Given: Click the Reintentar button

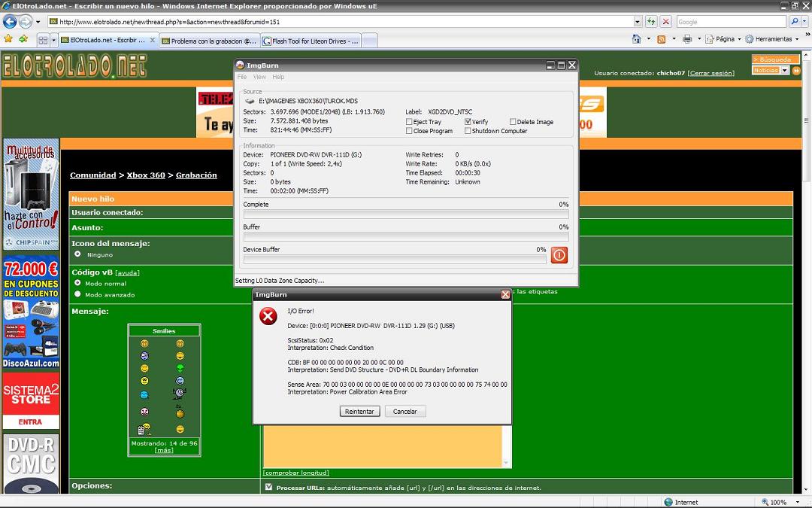Looking at the screenshot, I should tap(359, 412).
